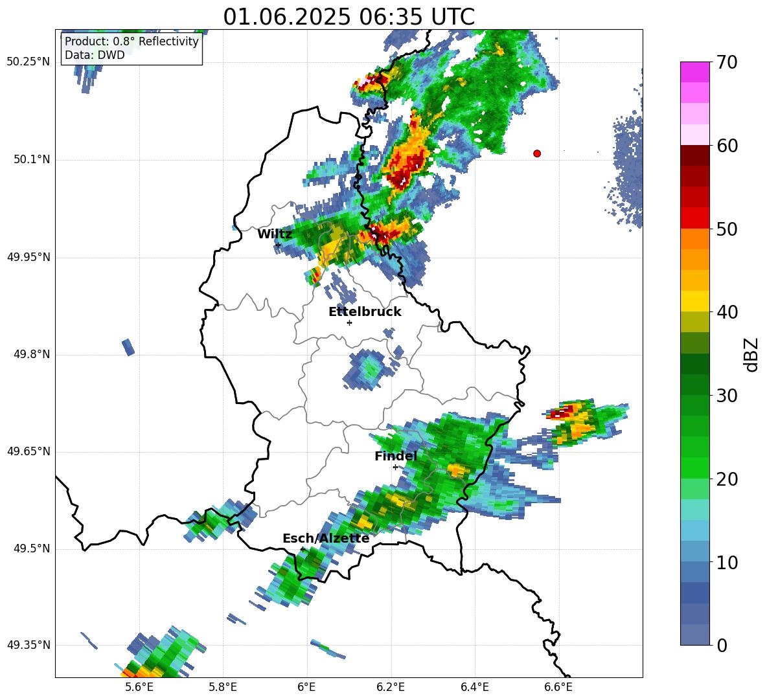Click the cross marker below Wiltz
This screenshot has height=700, width=767.
pyautogui.click(x=278, y=245)
